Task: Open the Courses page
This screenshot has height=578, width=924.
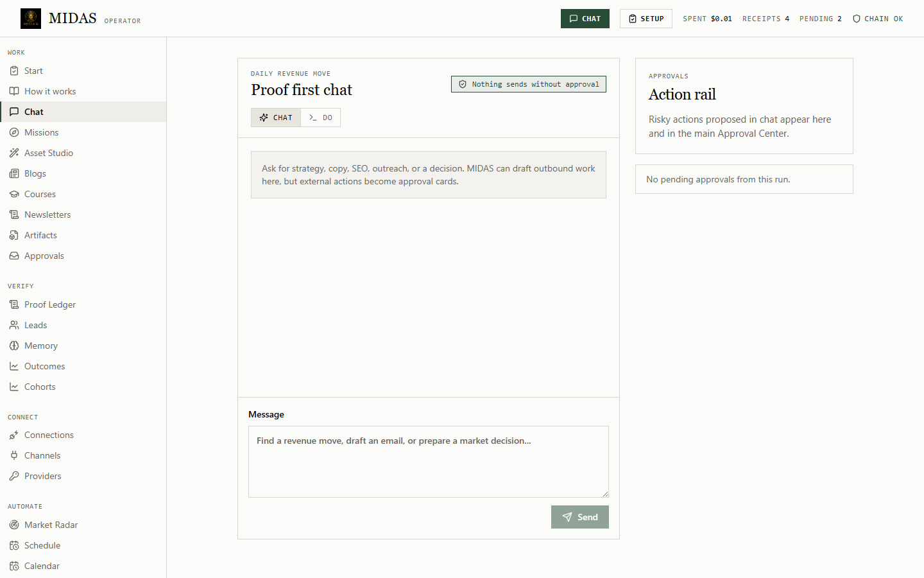Action: tap(83, 194)
